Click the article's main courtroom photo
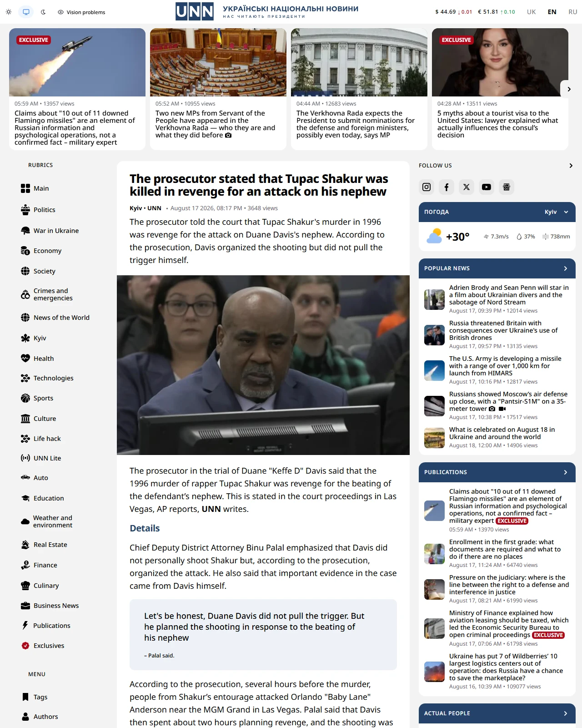The width and height of the screenshot is (582, 728). click(263, 365)
